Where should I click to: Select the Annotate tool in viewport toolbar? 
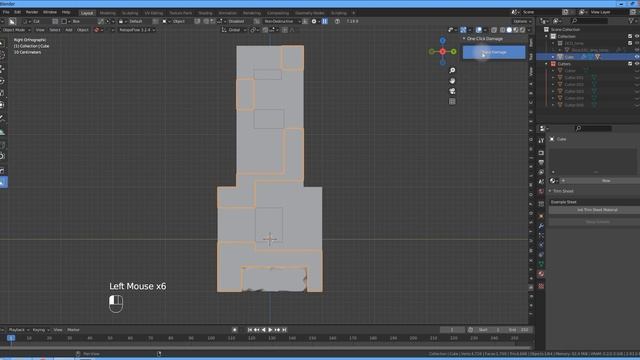(2, 119)
